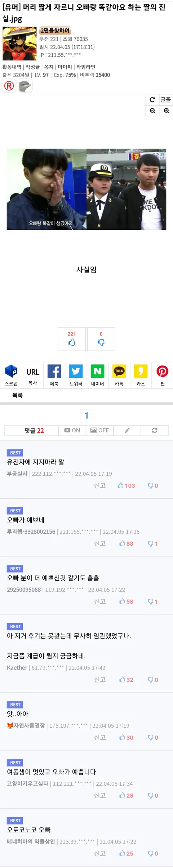Image resolution: width=173 pixels, height=868 pixels.
Task: Pin the post with the Pinterest icon
Action: (x=163, y=375)
